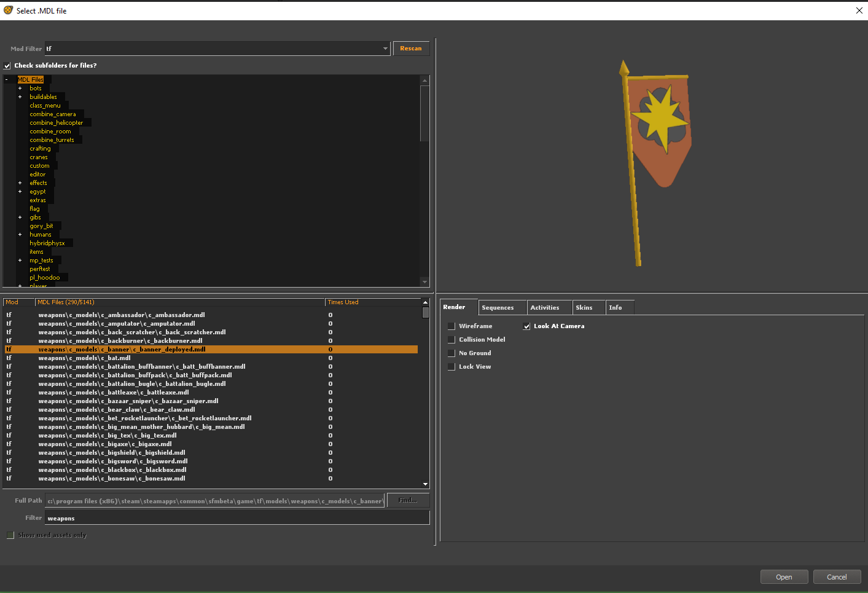The width and height of the screenshot is (868, 593).
Task: Collapse the MDL Files root node
Action: [x=7, y=80]
